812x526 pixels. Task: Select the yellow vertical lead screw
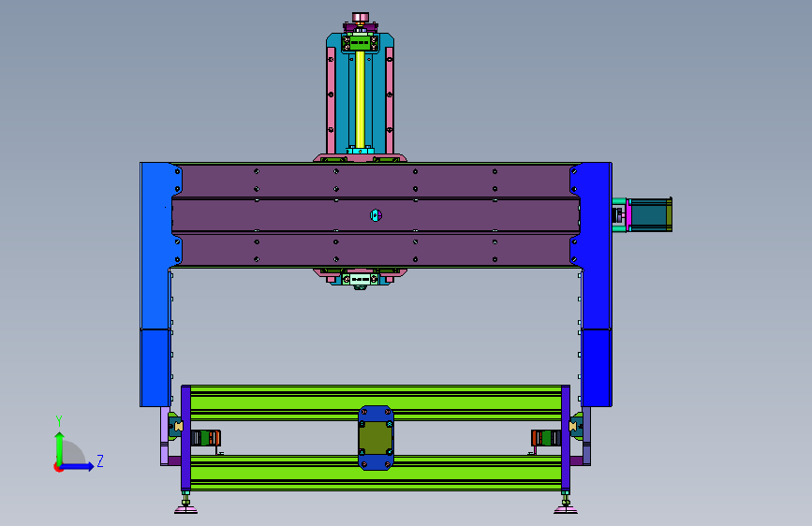(x=360, y=98)
